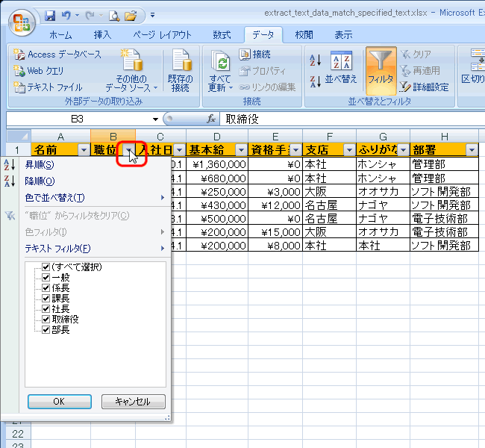
Task: Redo the last action
Action: (90, 16)
